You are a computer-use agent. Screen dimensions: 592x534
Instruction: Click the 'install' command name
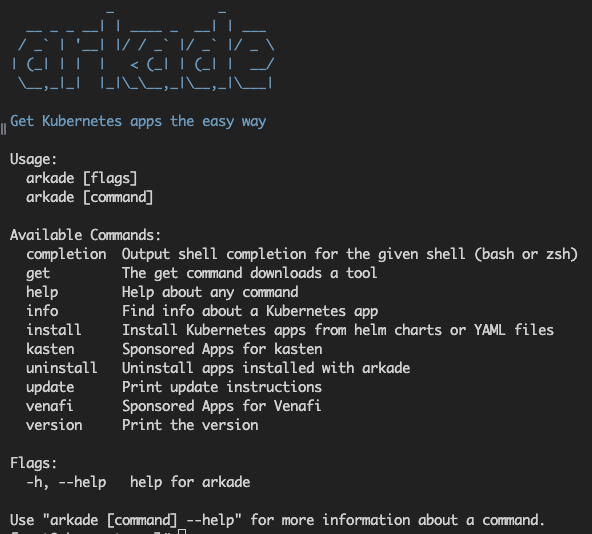point(54,330)
